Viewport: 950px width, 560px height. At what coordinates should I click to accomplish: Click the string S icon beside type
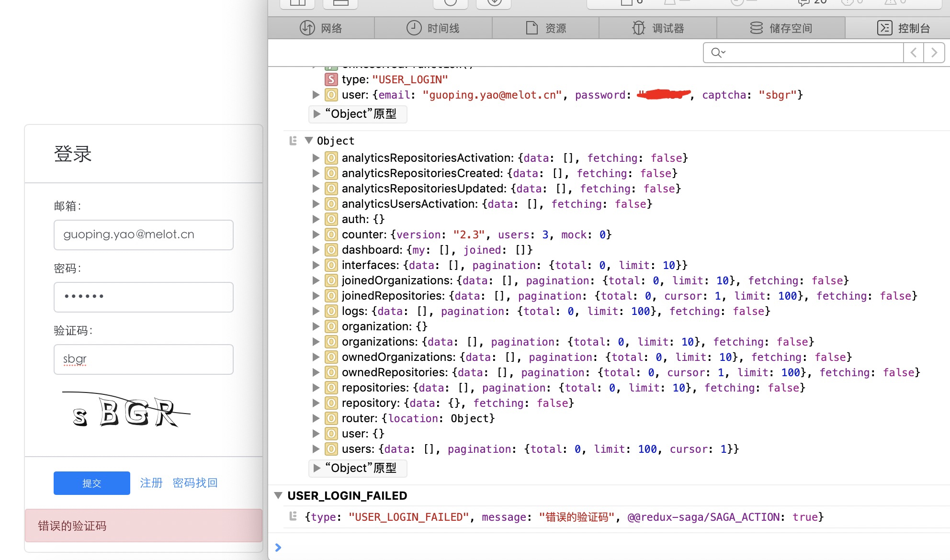click(331, 79)
